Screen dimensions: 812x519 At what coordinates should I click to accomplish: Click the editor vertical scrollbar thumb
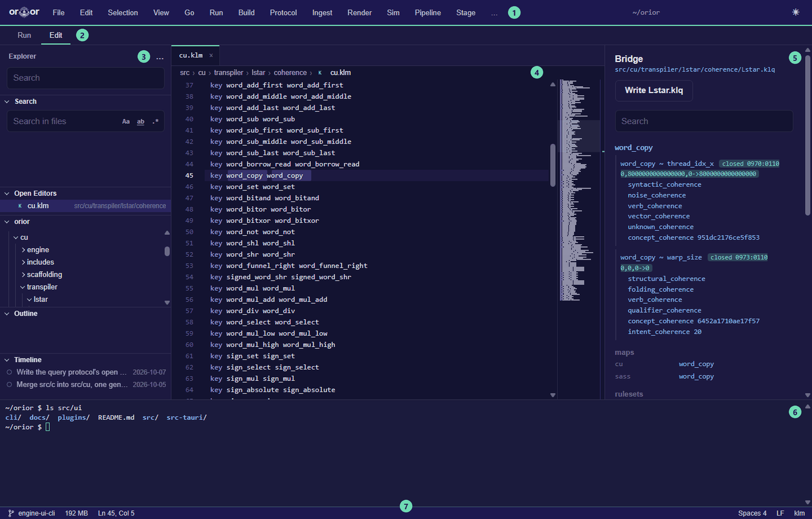pos(553,165)
